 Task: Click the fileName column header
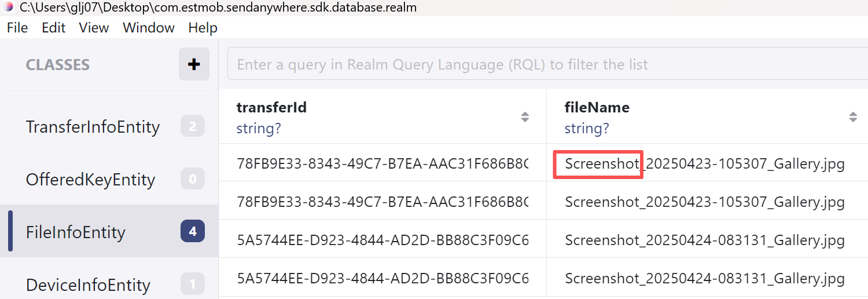point(597,108)
